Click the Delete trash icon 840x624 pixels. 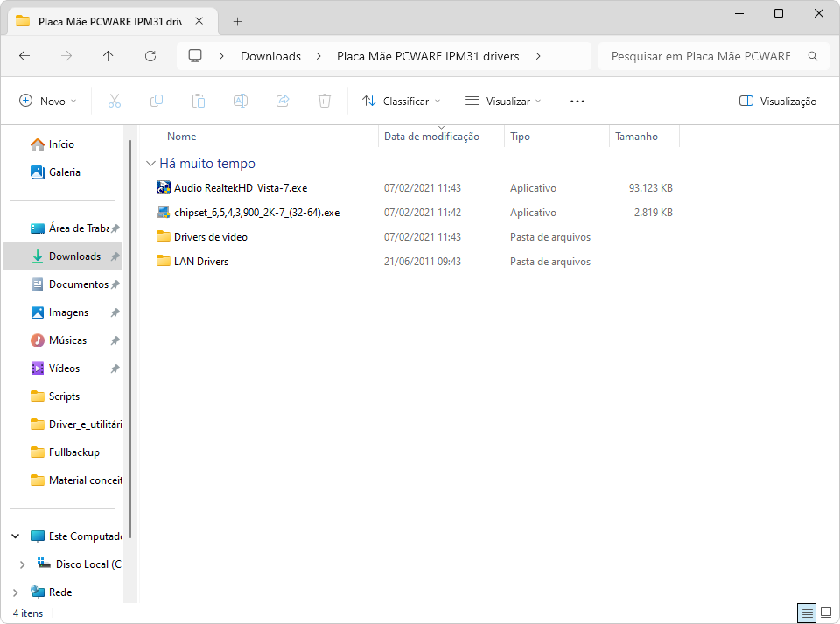tap(325, 101)
